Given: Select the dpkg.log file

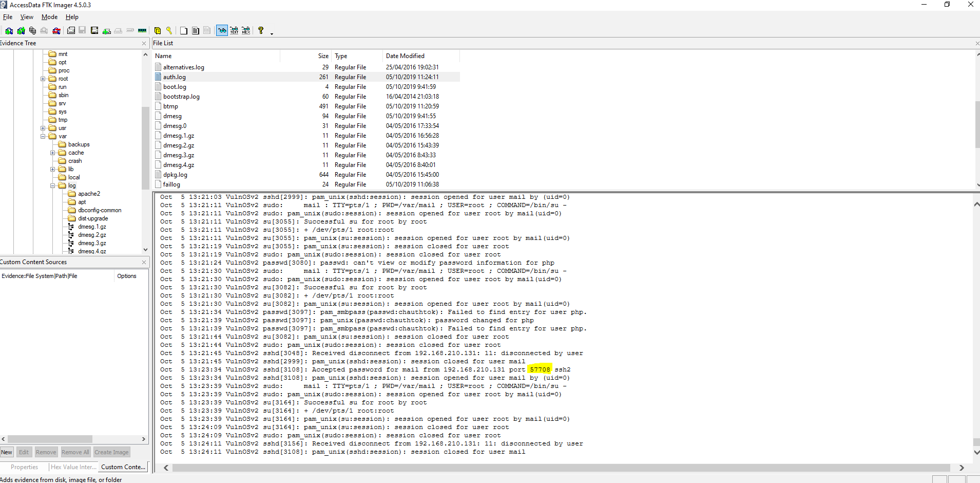Looking at the screenshot, I should click(175, 175).
